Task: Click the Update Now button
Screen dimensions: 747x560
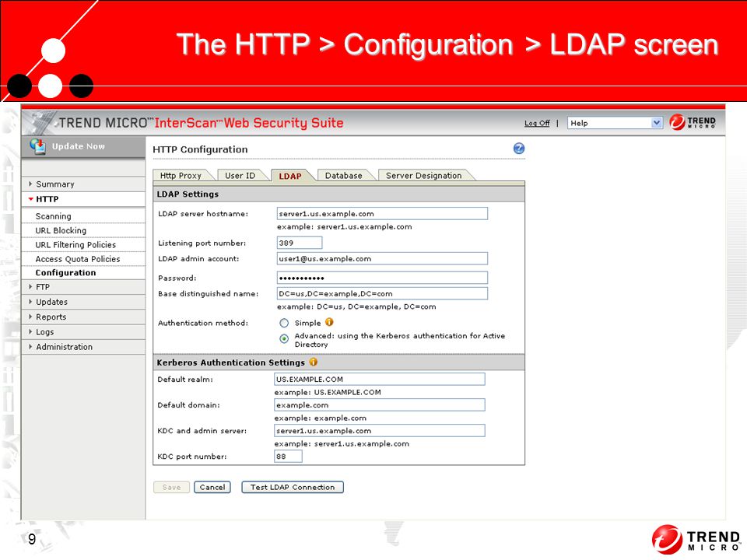Action: tap(83, 146)
